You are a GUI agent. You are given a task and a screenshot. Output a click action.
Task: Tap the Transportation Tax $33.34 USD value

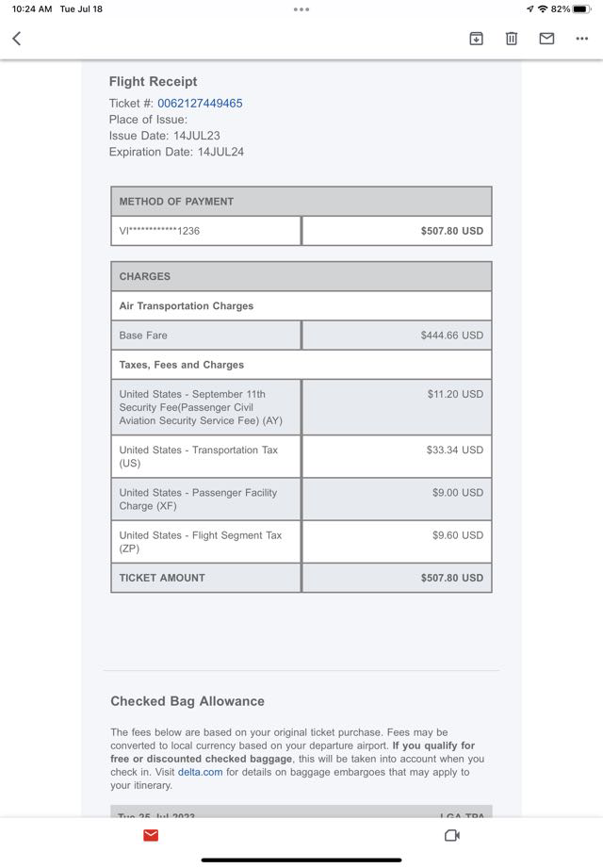(x=454, y=450)
